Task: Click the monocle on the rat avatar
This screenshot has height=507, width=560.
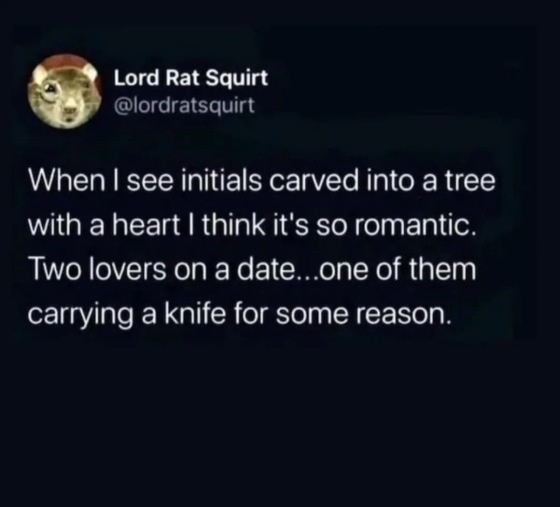Action: [x=50, y=92]
